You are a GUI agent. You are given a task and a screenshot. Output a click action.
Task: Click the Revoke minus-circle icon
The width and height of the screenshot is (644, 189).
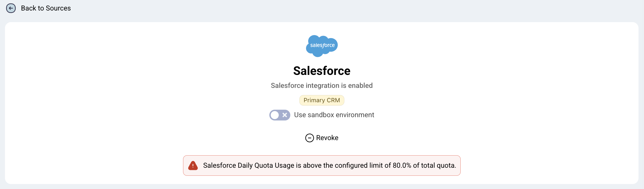click(310, 138)
